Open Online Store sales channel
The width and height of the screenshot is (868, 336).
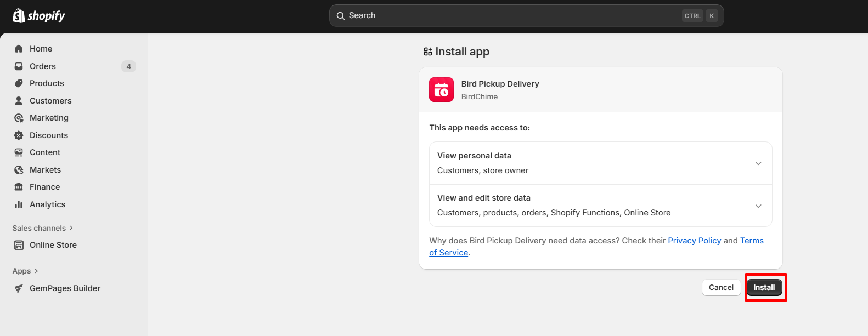[x=53, y=245]
